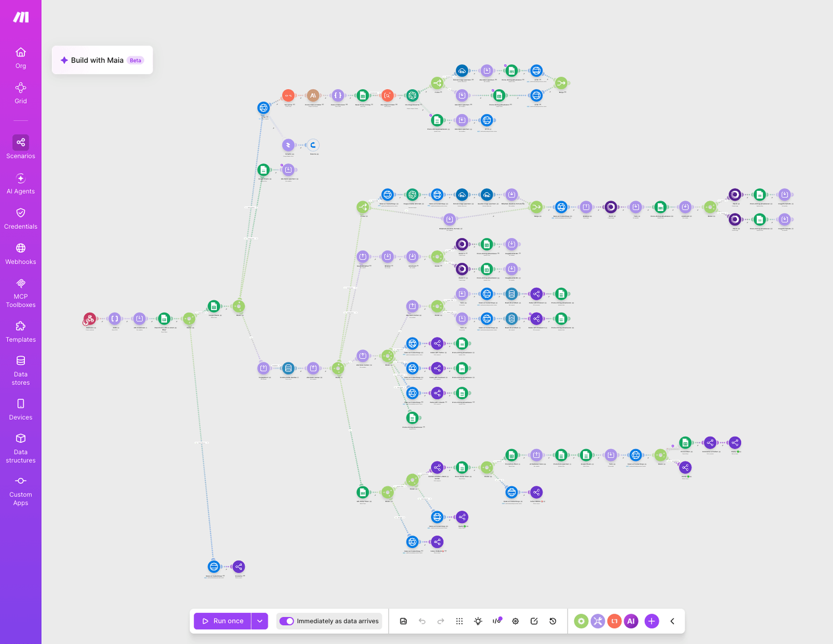This screenshot has height=644, width=833.
Task: Click the redo arrow in the toolbar
Action: click(x=441, y=621)
